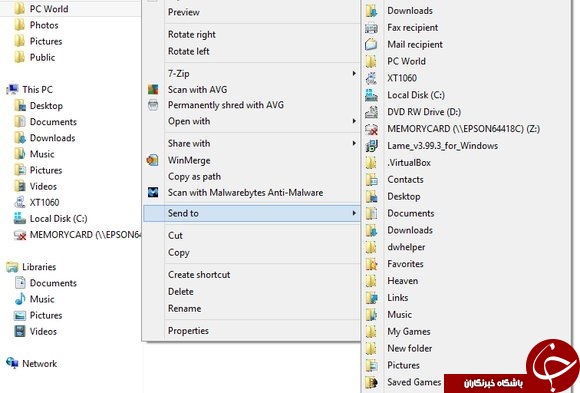Click the XT1060 device icon in the Send to submenu
580x393 pixels.
(371, 78)
